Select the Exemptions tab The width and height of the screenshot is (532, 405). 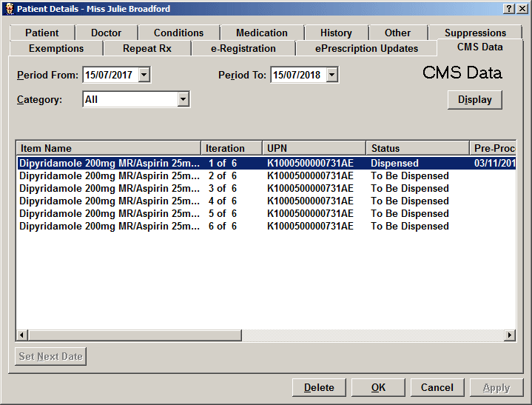coord(56,48)
